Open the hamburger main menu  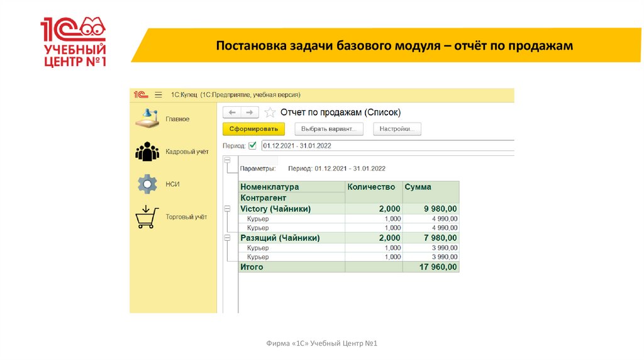158,94
